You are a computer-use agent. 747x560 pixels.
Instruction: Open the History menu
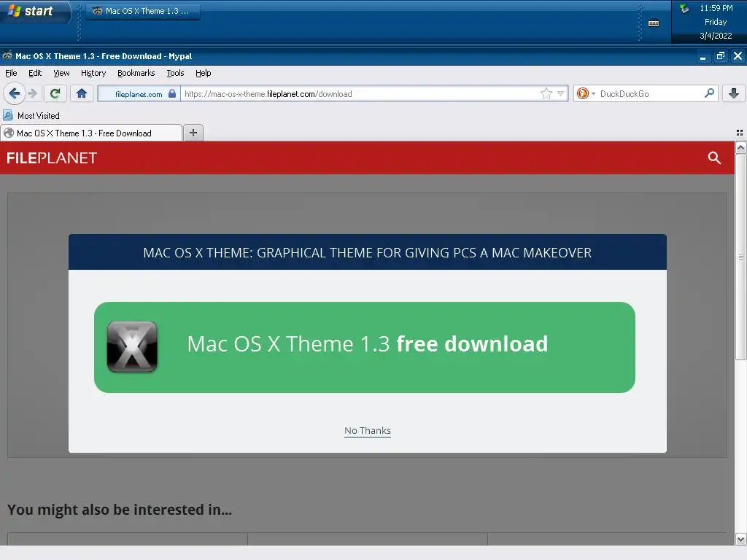coord(93,73)
